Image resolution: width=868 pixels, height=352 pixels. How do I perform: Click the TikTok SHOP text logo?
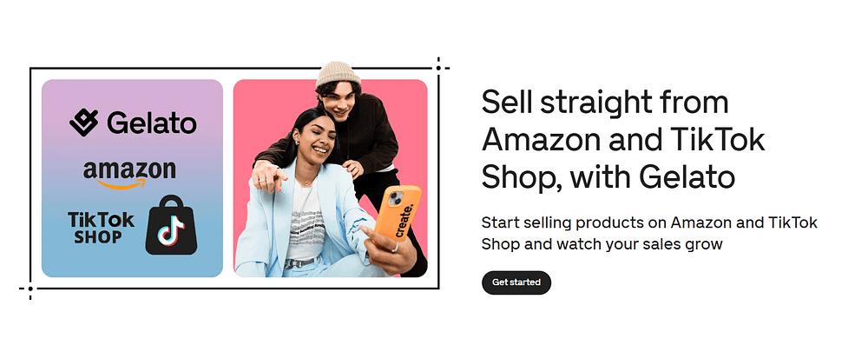101,228
